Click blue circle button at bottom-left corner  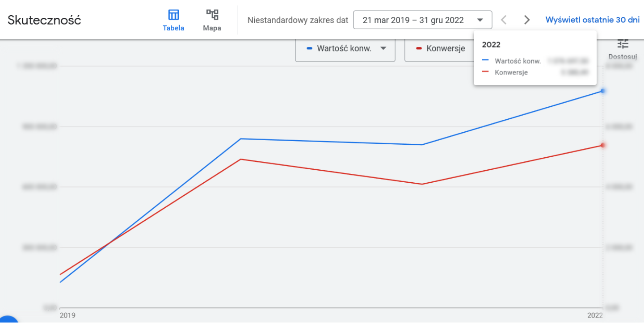pyautogui.click(x=7, y=319)
